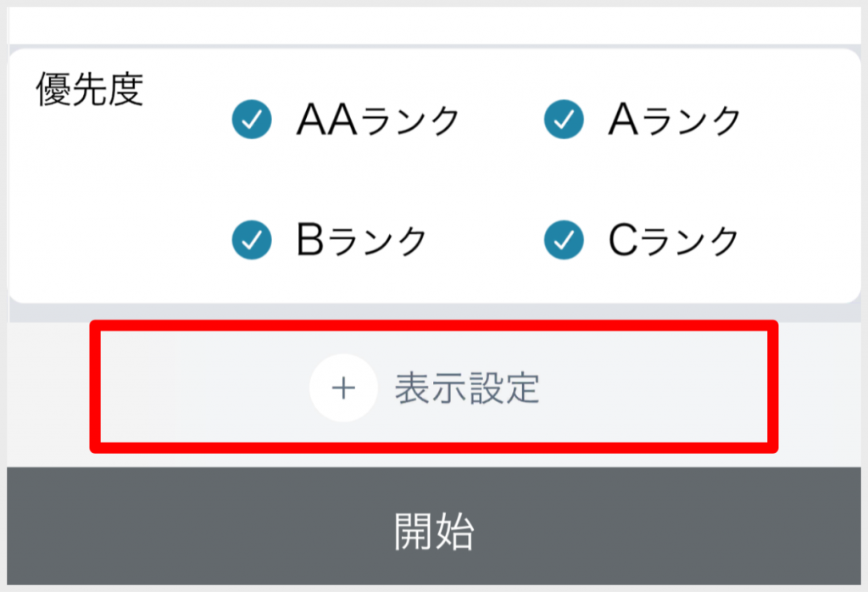Tap the 開始 text on the gray bar
Screen dimensions: 868x592
(434, 531)
